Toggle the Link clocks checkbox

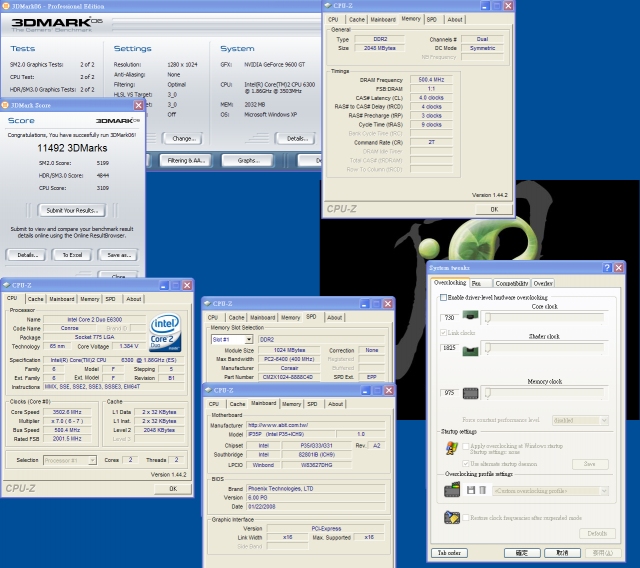point(443,333)
